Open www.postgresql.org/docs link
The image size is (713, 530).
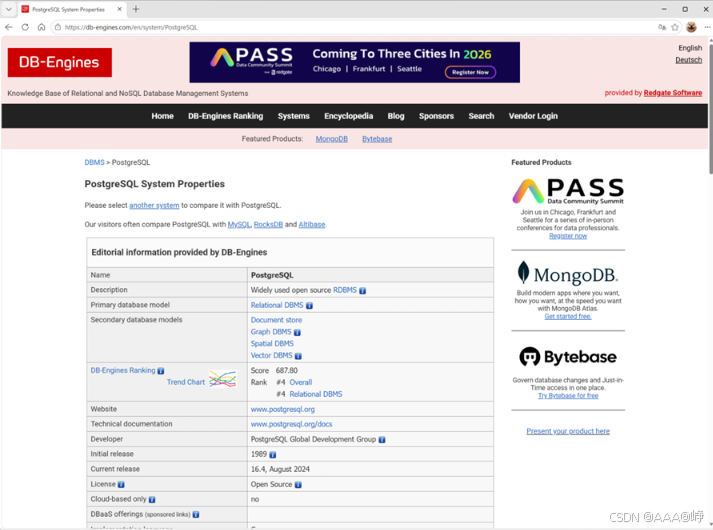click(x=291, y=424)
